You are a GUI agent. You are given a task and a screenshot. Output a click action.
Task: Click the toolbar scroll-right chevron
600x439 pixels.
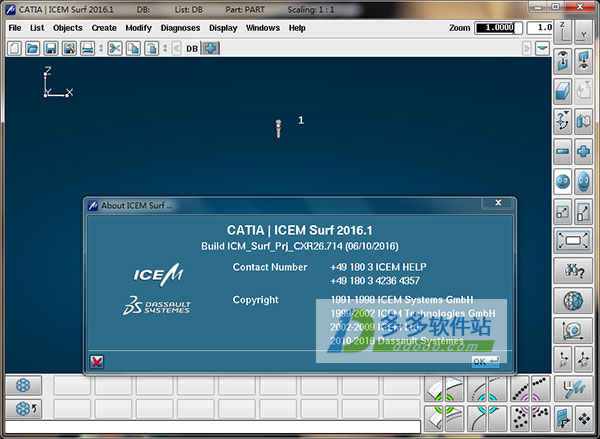[x=527, y=49]
